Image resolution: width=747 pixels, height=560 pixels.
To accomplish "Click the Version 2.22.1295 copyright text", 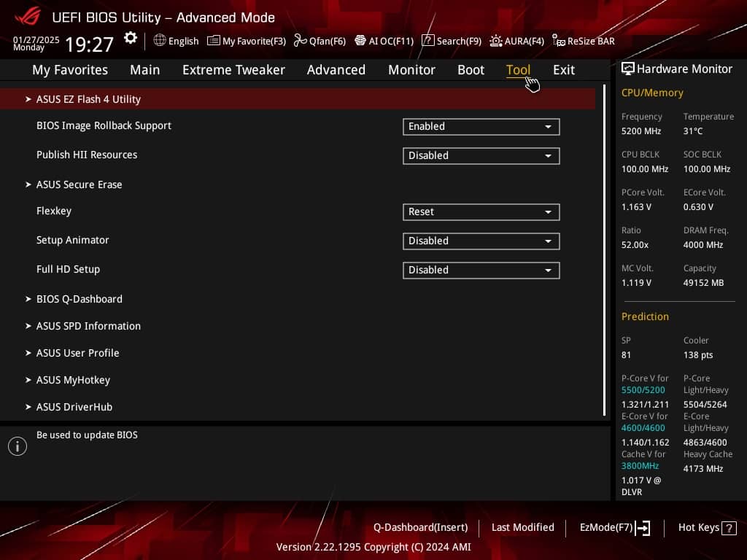I will [x=373, y=547].
